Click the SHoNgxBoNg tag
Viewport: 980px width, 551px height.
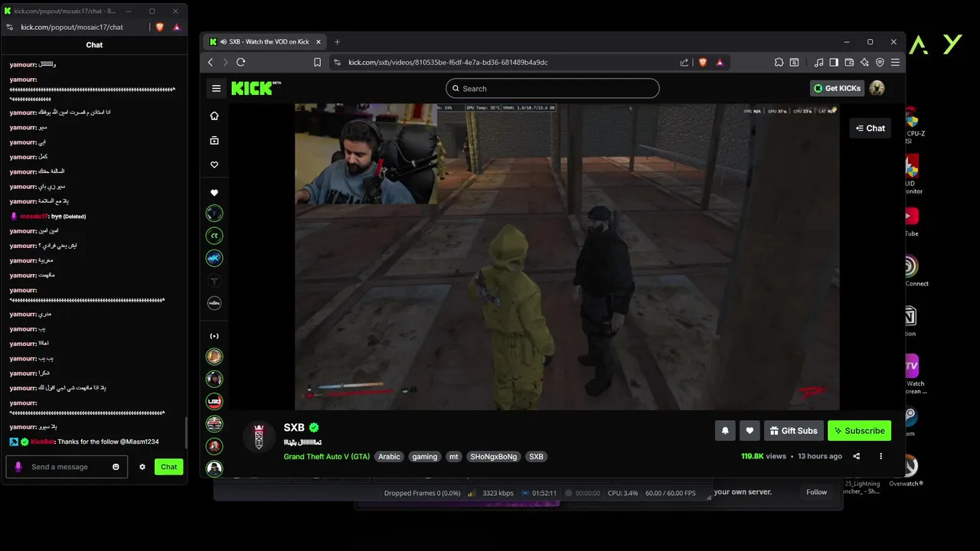(494, 457)
